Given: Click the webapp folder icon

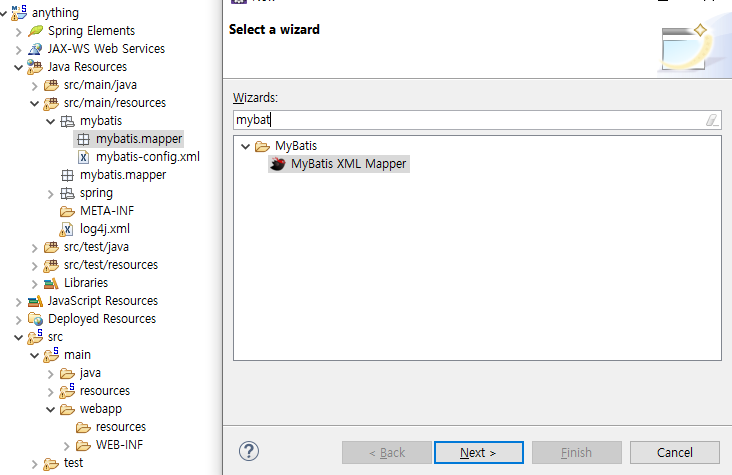Looking at the screenshot, I should [x=67, y=410].
